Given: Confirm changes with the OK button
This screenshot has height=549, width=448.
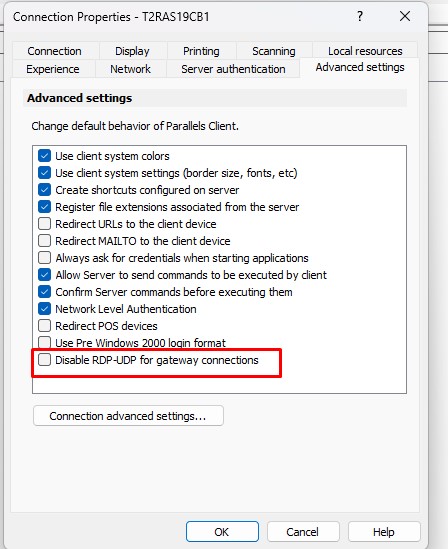Looking at the screenshot, I should pos(222,532).
